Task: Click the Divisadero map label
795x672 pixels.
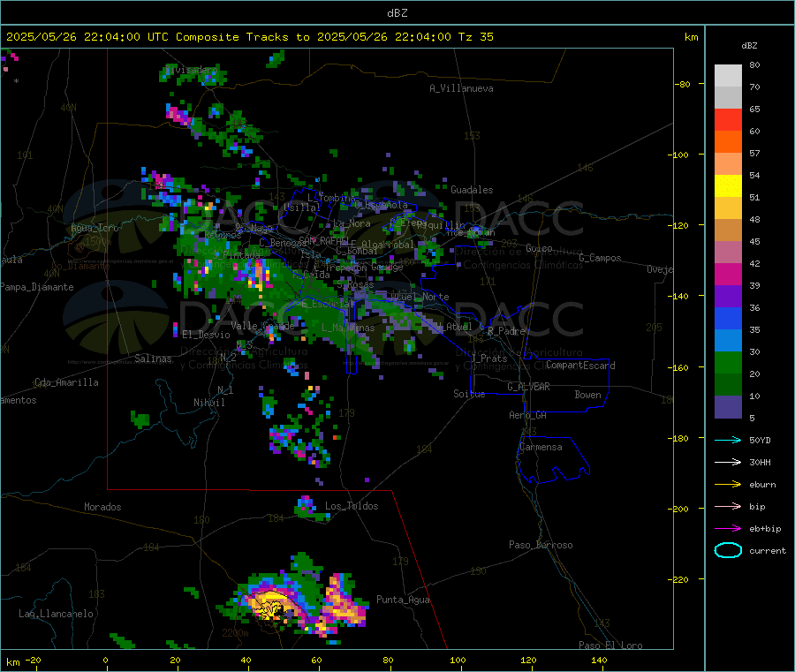Action: (x=191, y=70)
